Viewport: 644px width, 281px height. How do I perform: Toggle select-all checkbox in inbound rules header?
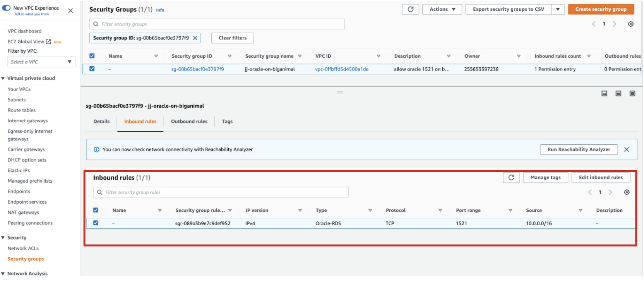click(x=96, y=210)
